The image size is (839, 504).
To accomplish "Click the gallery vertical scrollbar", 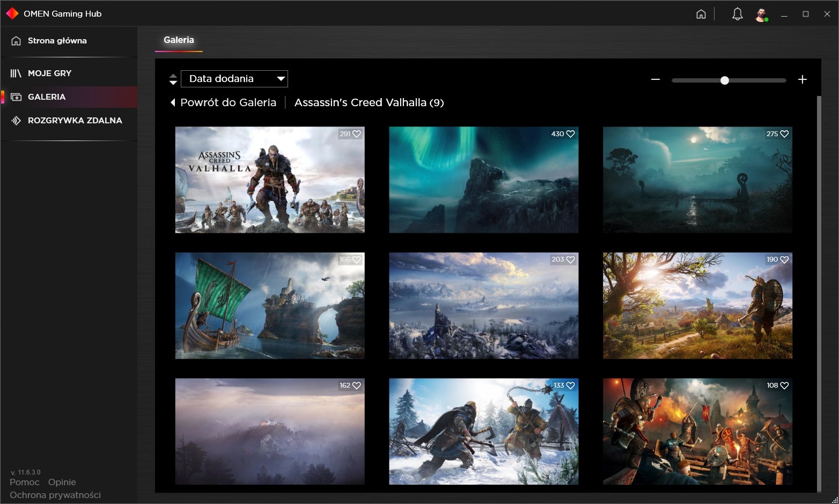I will (819, 293).
